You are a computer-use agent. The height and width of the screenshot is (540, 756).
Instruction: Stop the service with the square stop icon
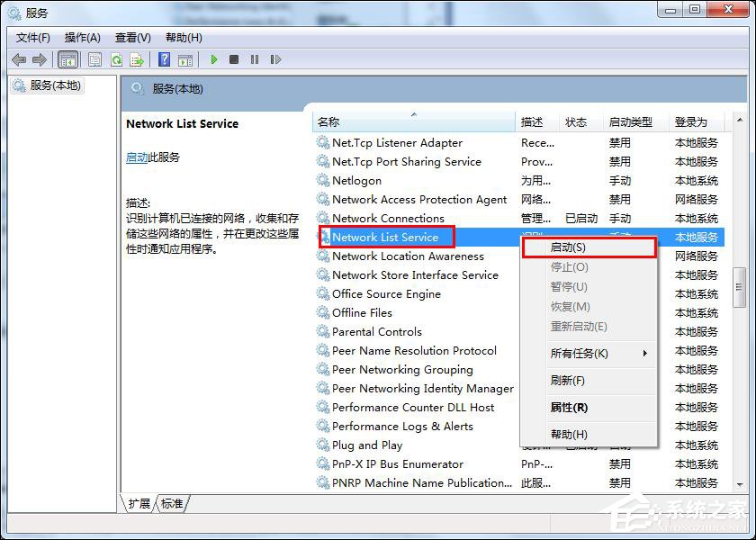tap(234, 59)
